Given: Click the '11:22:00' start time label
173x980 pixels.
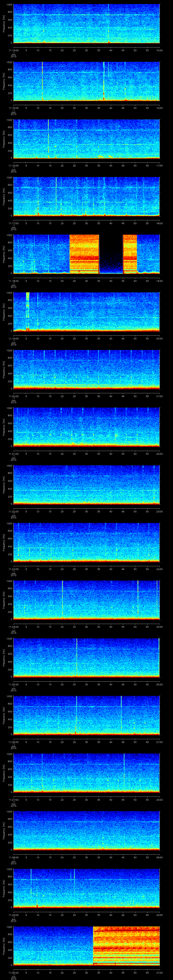Looking at the screenshot, I should coord(13,511).
